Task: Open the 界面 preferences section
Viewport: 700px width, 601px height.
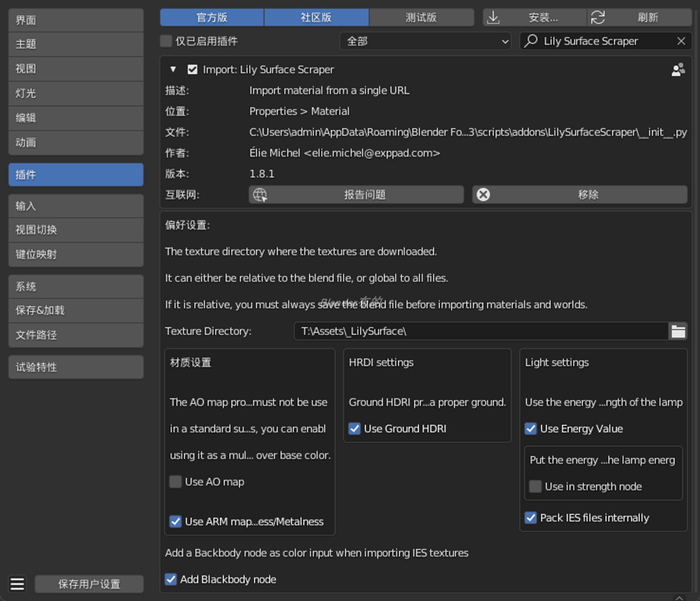Action: (x=76, y=20)
